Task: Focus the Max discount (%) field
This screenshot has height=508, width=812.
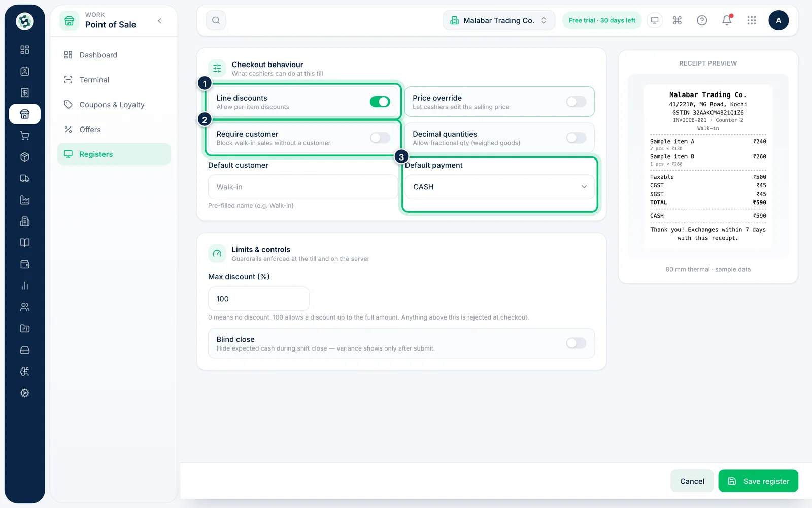Action: click(x=259, y=299)
